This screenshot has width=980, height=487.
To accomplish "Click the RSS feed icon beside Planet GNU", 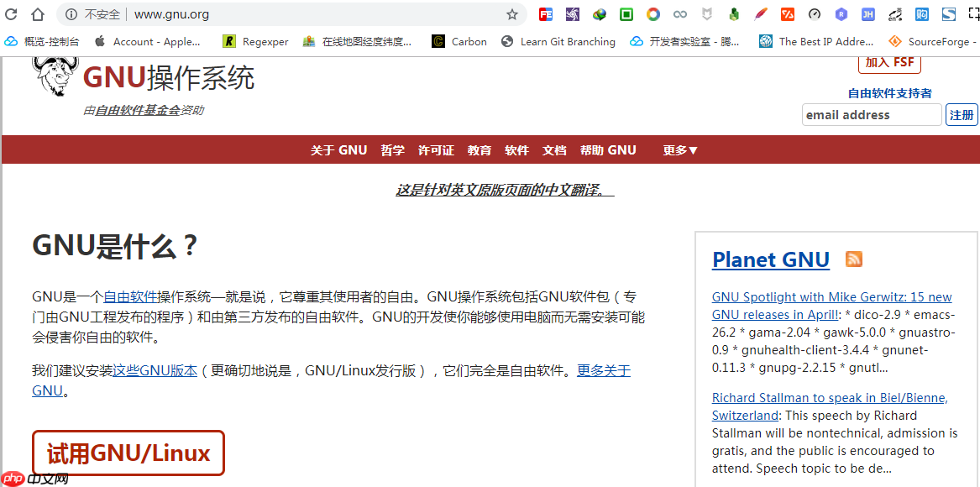I will [853, 259].
